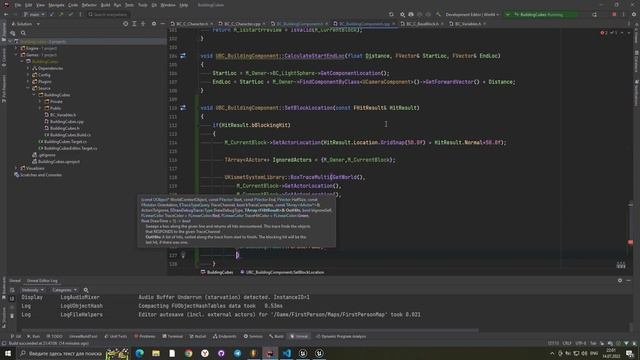
Task: Click BuildingCubes breadcrumb below editor
Action: click(217, 272)
